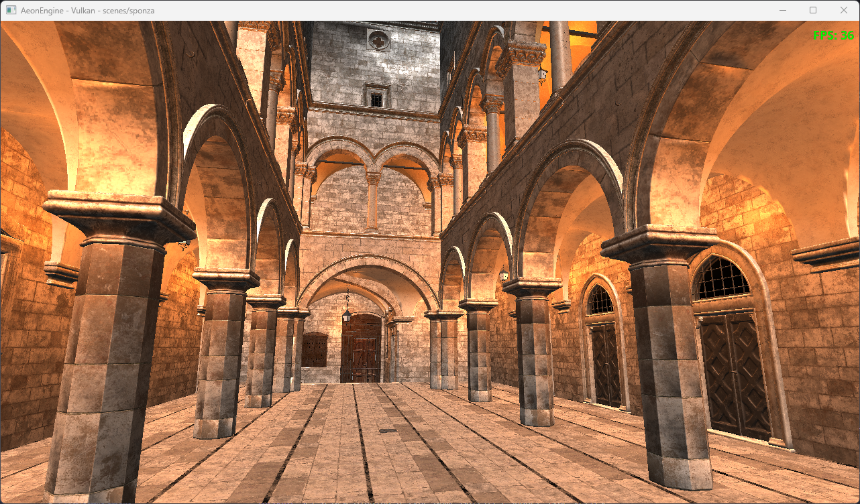
Task: Close the AeonEngine window
Action: (x=844, y=10)
